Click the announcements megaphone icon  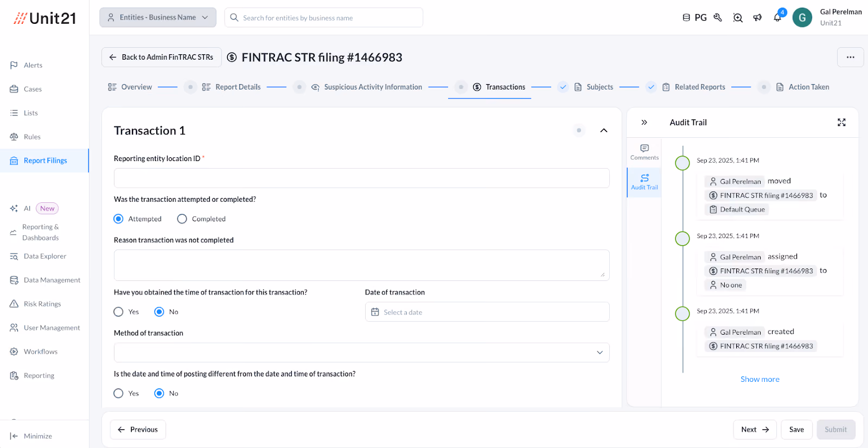click(757, 17)
